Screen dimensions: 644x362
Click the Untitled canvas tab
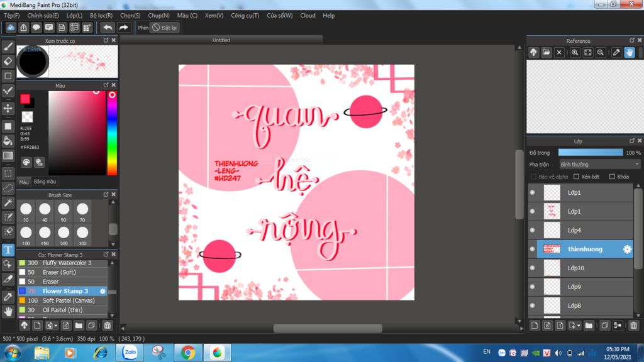point(221,40)
